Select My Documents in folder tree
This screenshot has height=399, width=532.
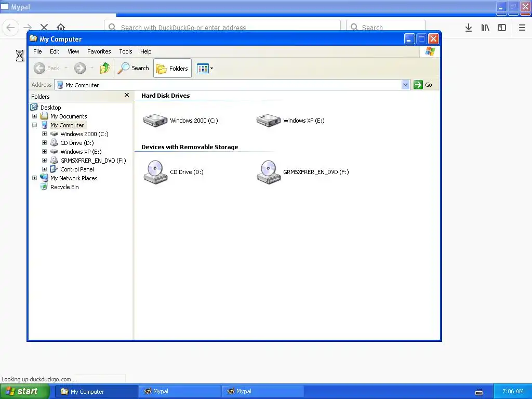pyautogui.click(x=69, y=116)
